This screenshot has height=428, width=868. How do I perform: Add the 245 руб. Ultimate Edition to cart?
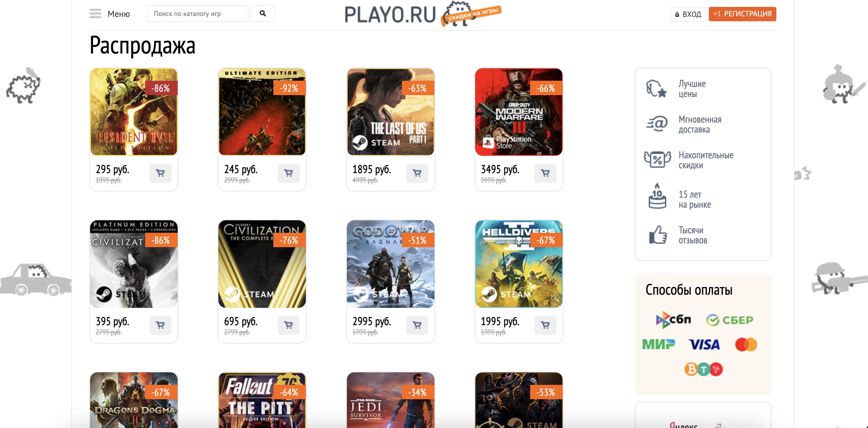click(x=288, y=173)
